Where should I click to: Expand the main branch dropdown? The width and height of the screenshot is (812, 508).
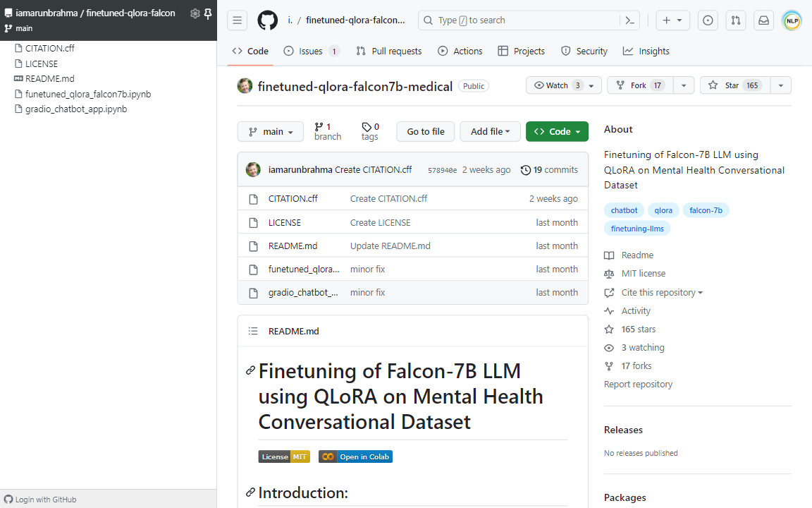click(271, 132)
